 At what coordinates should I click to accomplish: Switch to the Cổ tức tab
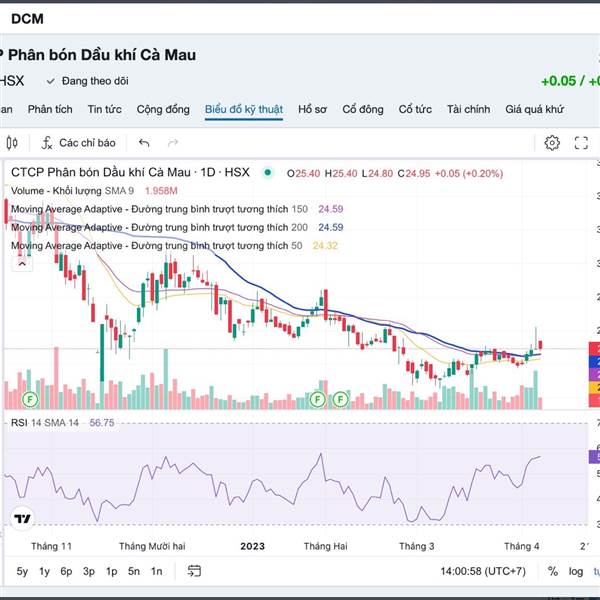415,109
